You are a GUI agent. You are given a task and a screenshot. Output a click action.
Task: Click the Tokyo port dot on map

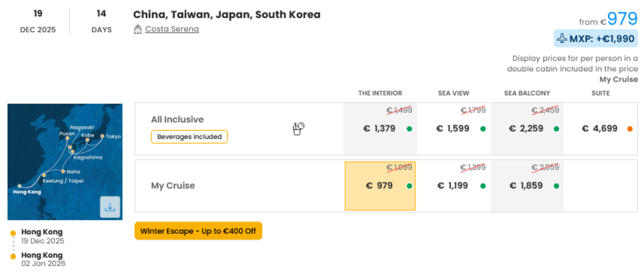[x=102, y=136]
